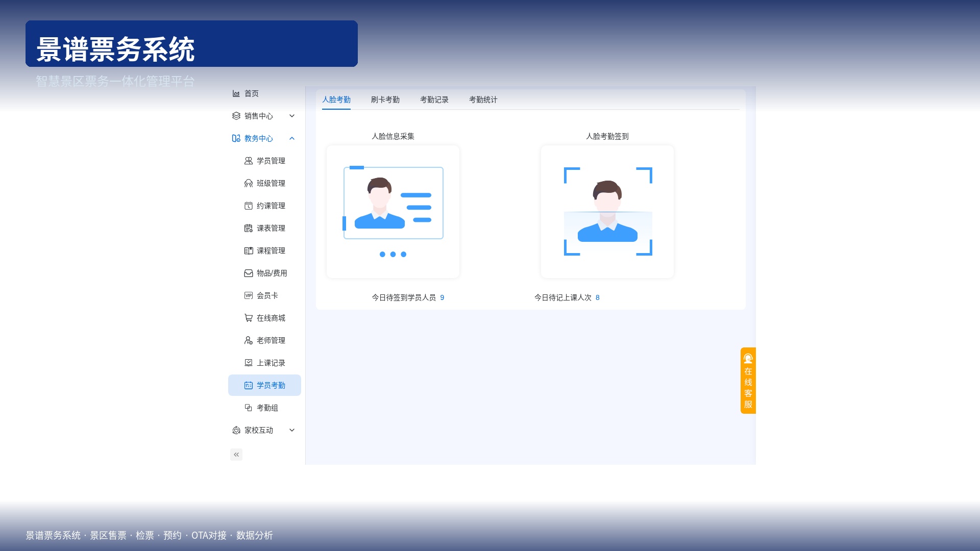This screenshot has width=980, height=551.
Task: Click the 班级管理 icon
Action: [248, 183]
